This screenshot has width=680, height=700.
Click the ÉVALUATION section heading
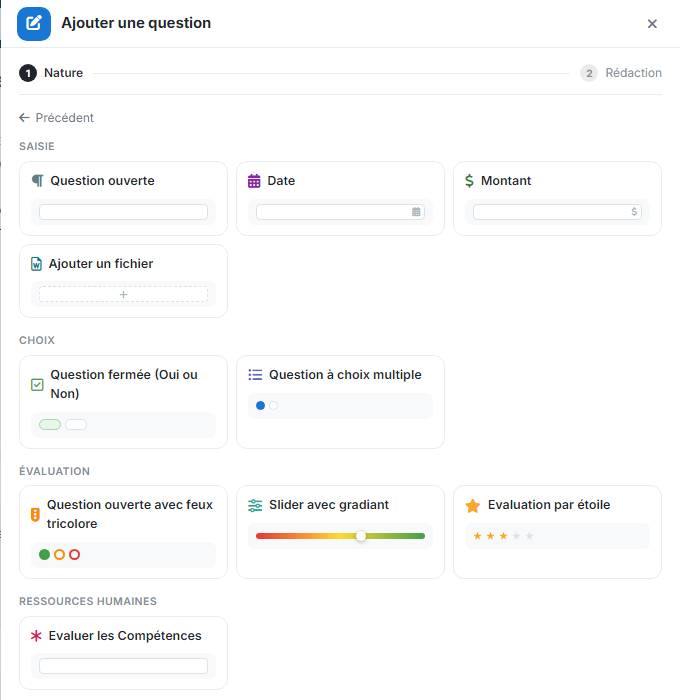click(x=54, y=471)
